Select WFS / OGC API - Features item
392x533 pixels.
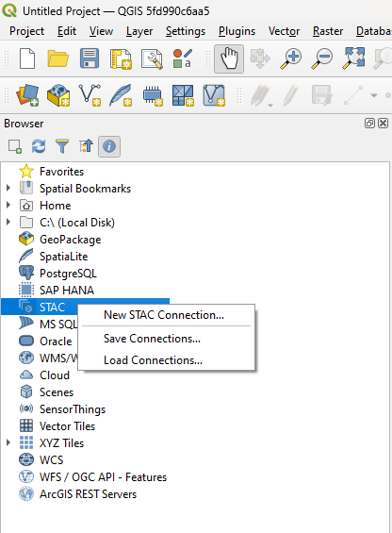point(103,477)
